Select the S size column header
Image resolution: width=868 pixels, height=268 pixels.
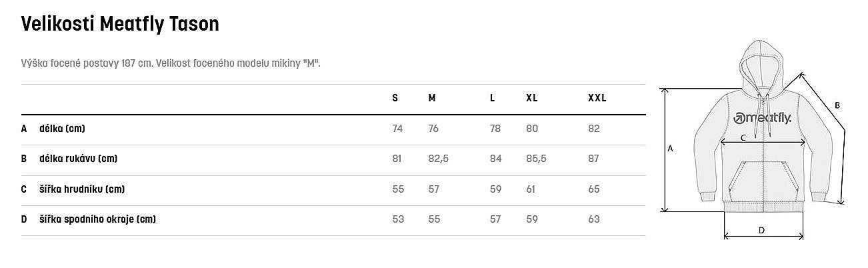point(395,98)
